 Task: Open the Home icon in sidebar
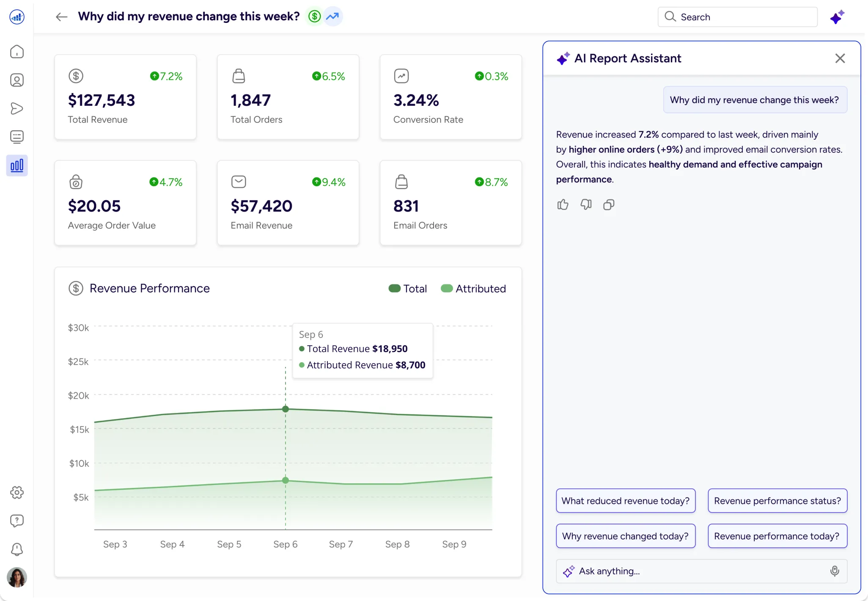[17, 52]
